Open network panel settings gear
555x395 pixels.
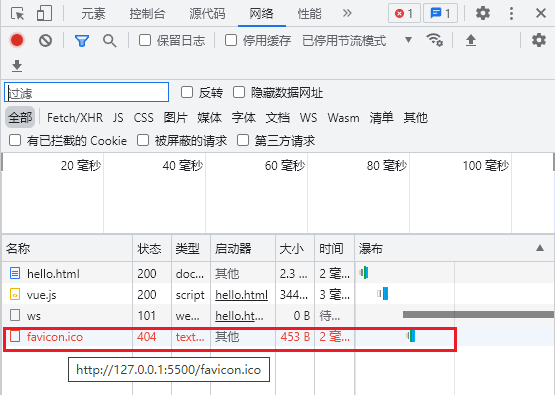click(539, 40)
